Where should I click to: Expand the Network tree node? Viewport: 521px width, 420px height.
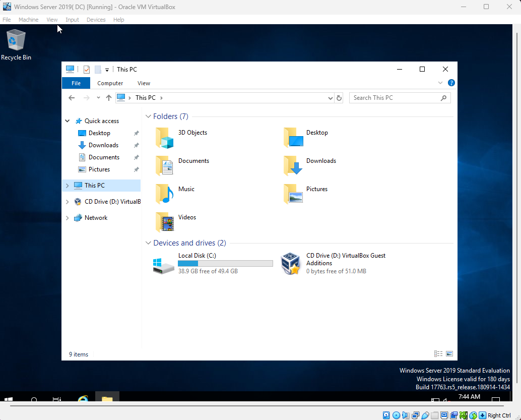pyautogui.click(x=67, y=218)
